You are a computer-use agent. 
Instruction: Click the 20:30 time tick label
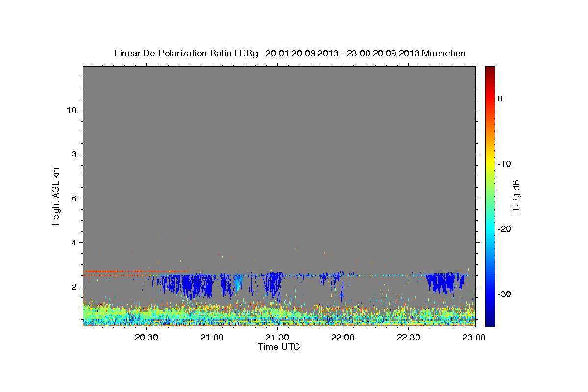146,337
